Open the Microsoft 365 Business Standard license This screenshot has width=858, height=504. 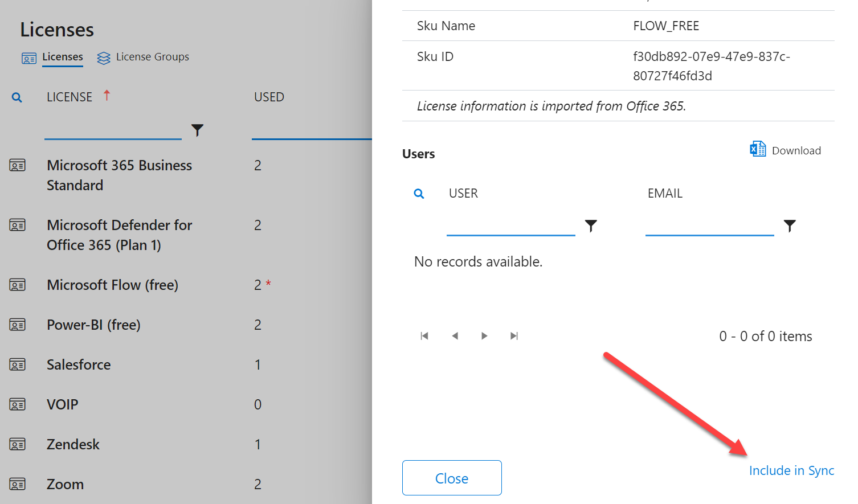[119, 175]
